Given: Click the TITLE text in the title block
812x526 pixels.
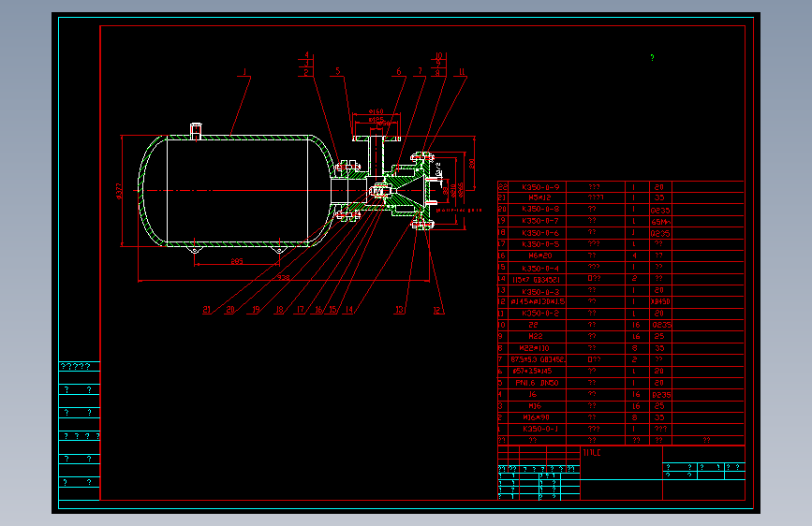Looking at the screenshot, I should (592, 453).
